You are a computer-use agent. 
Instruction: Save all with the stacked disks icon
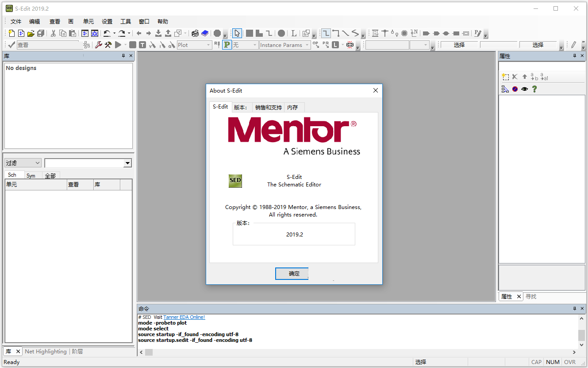(41, 33)
